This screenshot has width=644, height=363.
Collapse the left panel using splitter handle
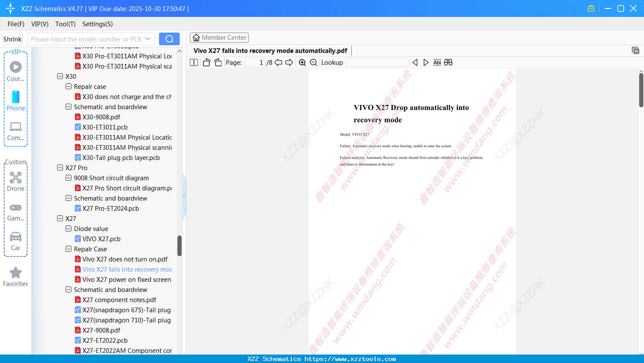[184, 196]
